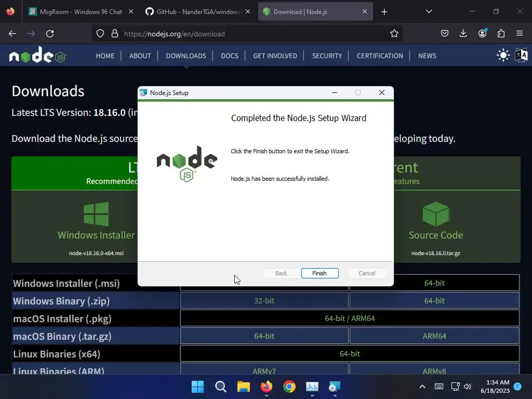Select the Download | Node.js tab
This screenshot has height=399, width=532.
[x=315, y=12]
